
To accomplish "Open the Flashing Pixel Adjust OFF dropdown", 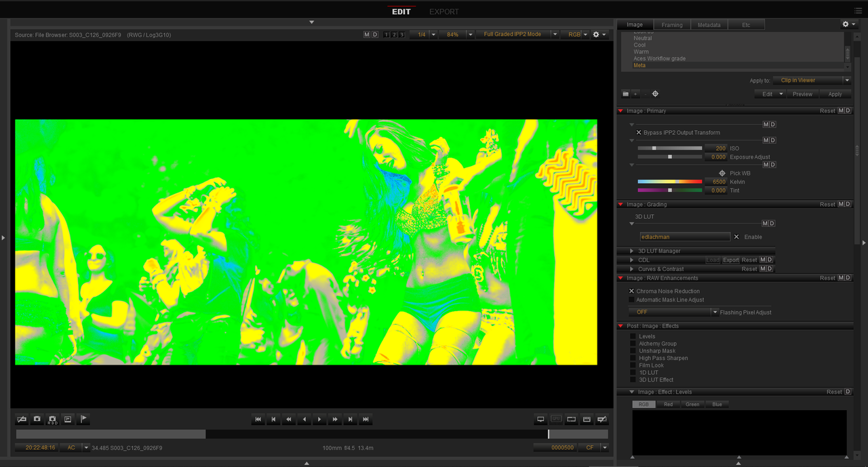I will point(673,312).
